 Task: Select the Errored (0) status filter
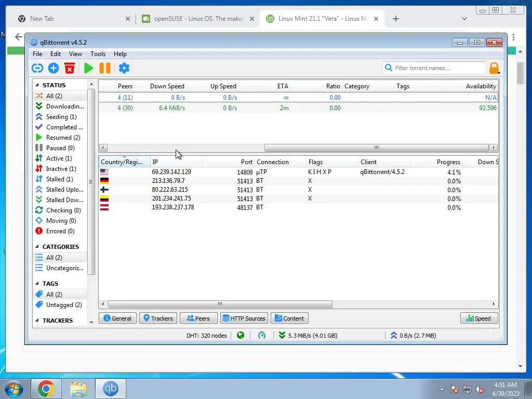pos(60,231)
